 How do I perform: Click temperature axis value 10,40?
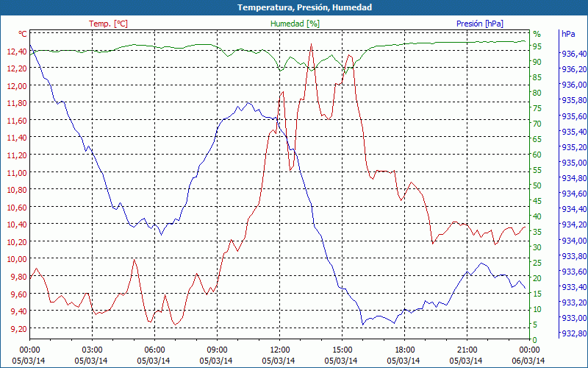tap(17, 224)
